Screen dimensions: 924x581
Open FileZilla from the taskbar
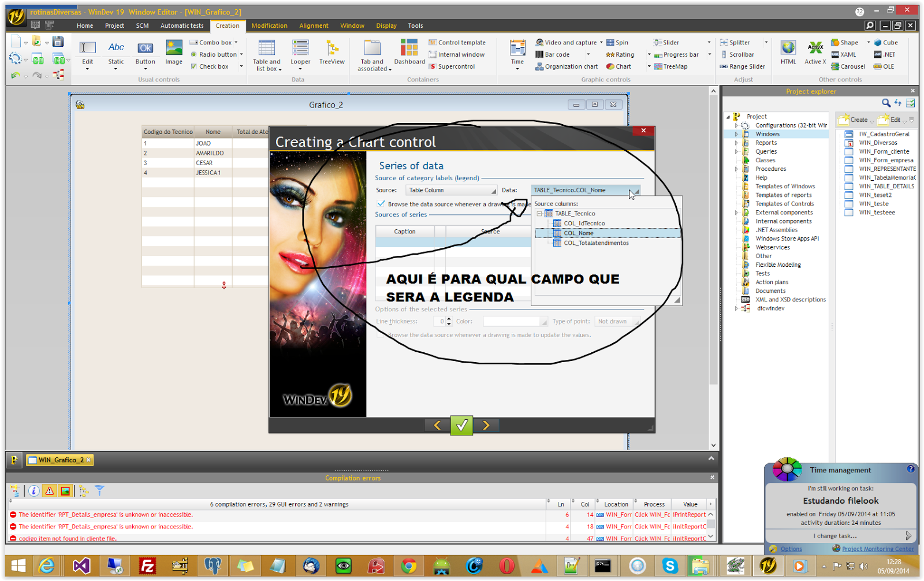tap(147, 566)
